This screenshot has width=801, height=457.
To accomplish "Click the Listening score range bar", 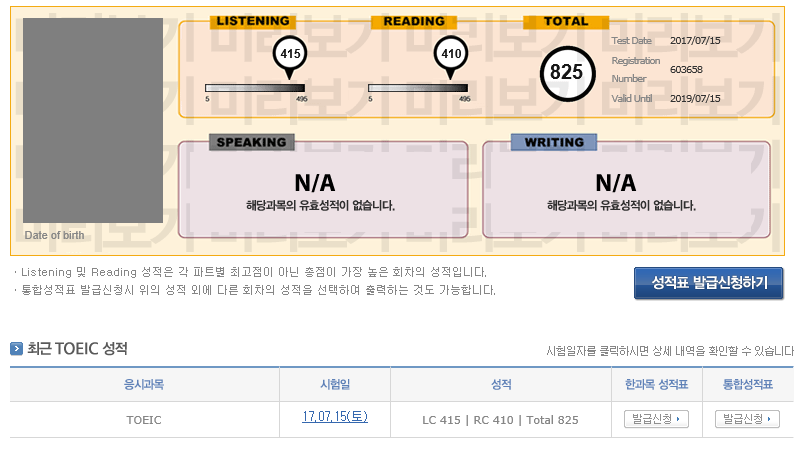I will point(255,88).
